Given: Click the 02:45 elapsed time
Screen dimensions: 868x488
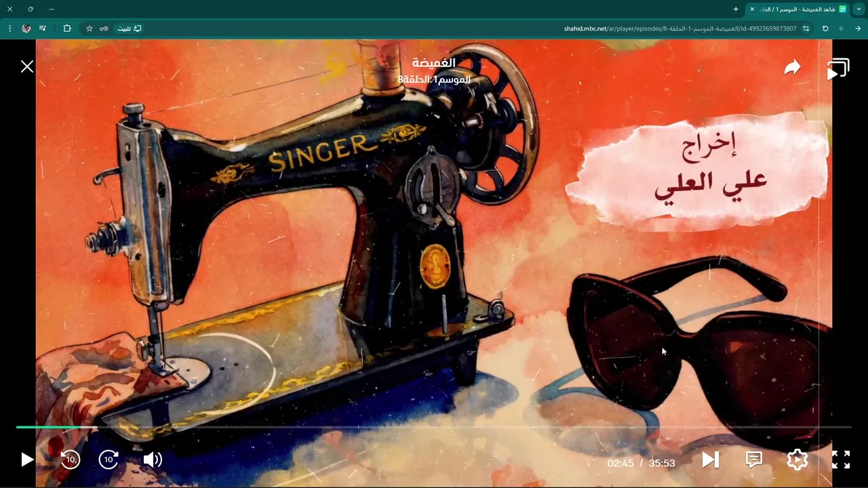Looking at the screenshot, I should pyautogui.click(x=620, y=463).
